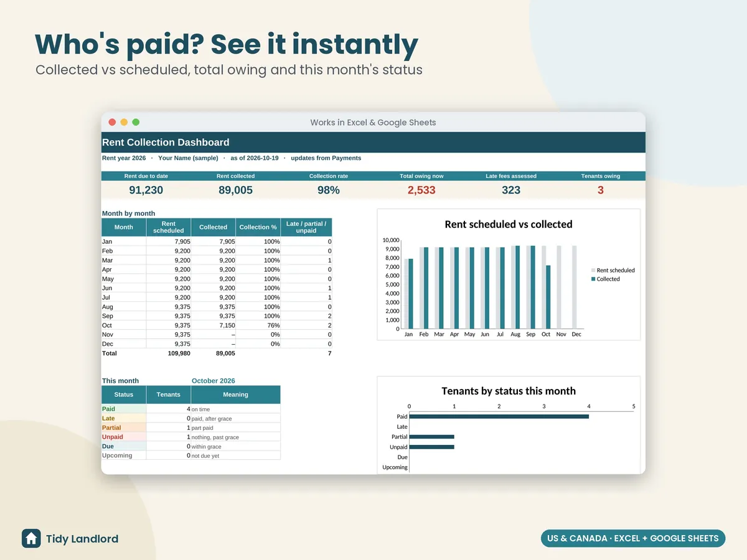This screenshot has width=747, height=560.
Task: Click the Unpaid bar in status chart
Action: coord(431,447)
